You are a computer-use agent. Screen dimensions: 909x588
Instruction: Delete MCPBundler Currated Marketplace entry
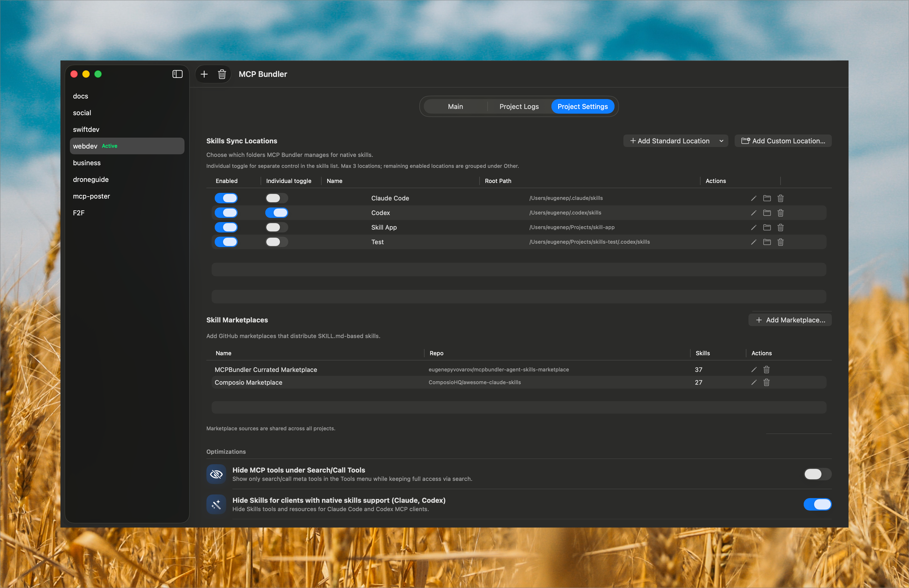tap(767, 370)
